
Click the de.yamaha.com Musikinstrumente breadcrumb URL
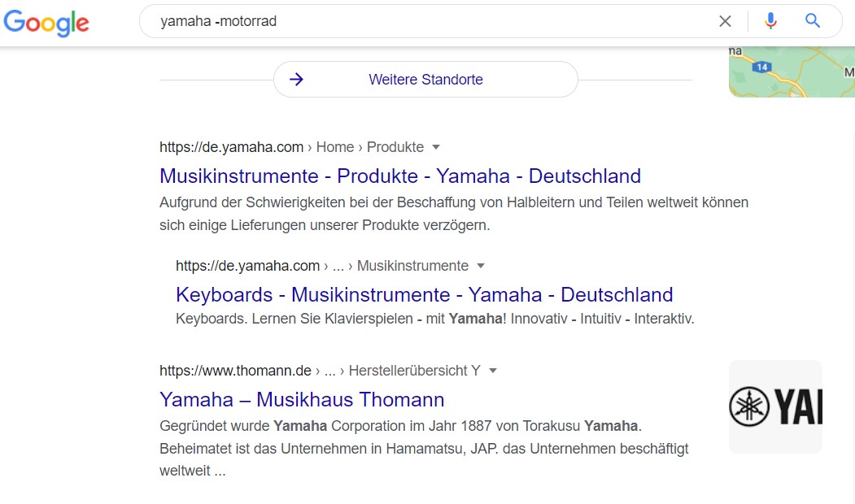point(321,266)
